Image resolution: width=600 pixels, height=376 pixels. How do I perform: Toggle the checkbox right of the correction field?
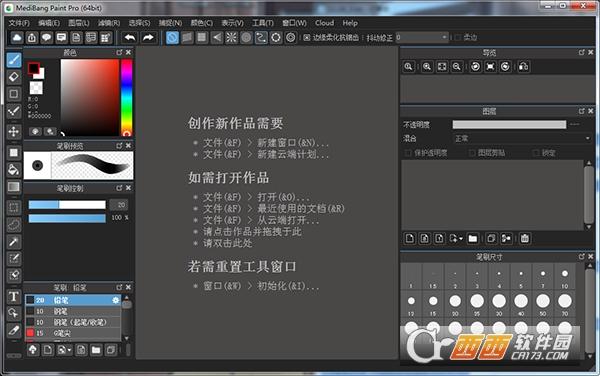(457, 37)
